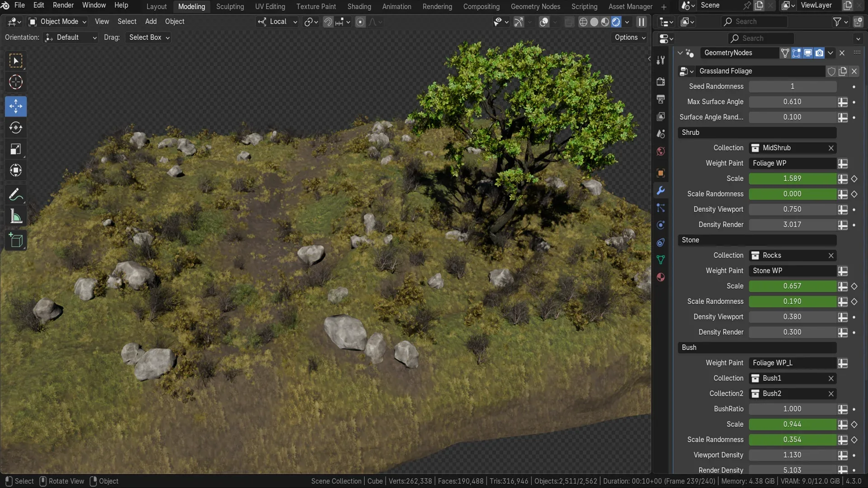Switch to Wireframe viewport shading
The height and width of the screenshot is (488, 868).
(584, 22)
